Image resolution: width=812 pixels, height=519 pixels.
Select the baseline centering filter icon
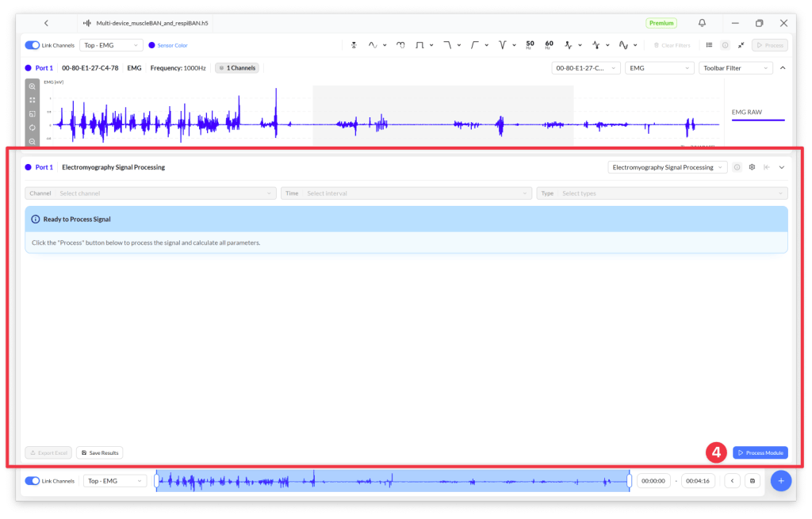click(x=354, y=45)
